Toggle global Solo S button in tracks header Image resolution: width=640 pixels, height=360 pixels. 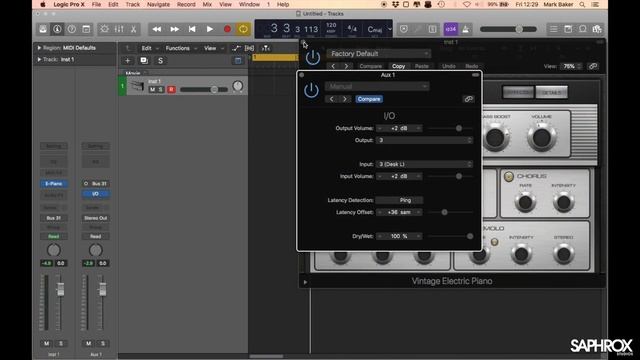(x=160, y=60)
